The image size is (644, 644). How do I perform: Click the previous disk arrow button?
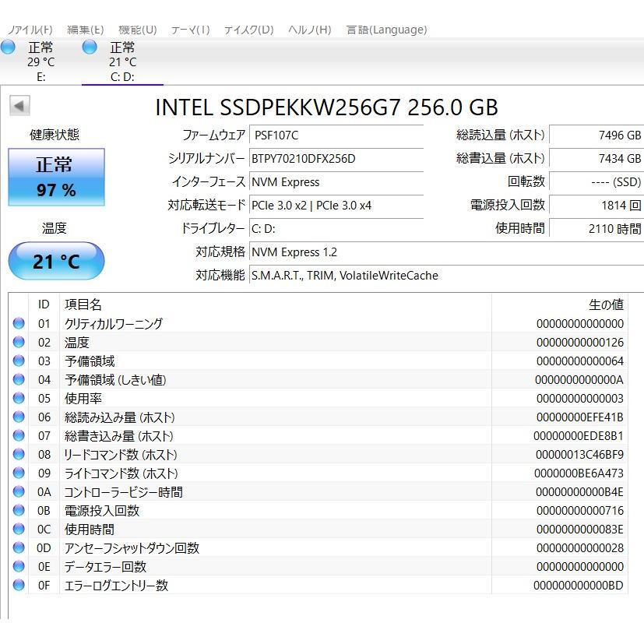coord(19,106)
